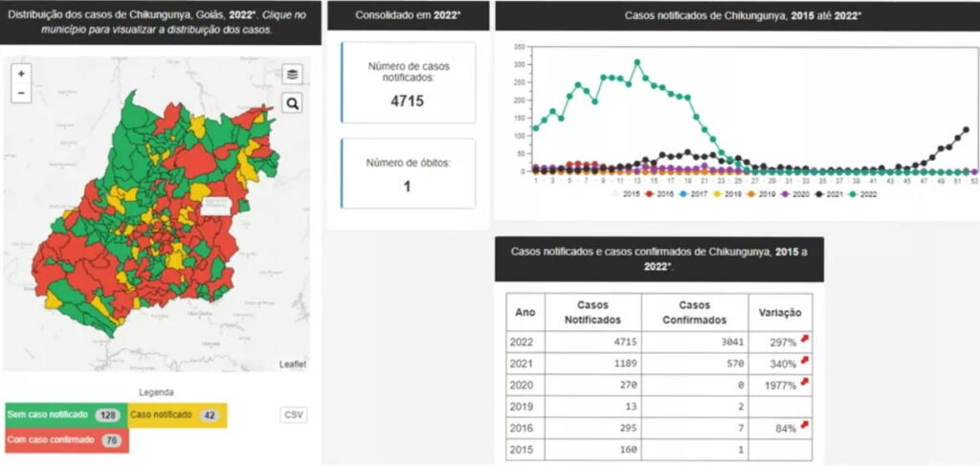Select the 2022 year cell in table
This screenshot has width=980, height=466.
[x=525, y=343]
